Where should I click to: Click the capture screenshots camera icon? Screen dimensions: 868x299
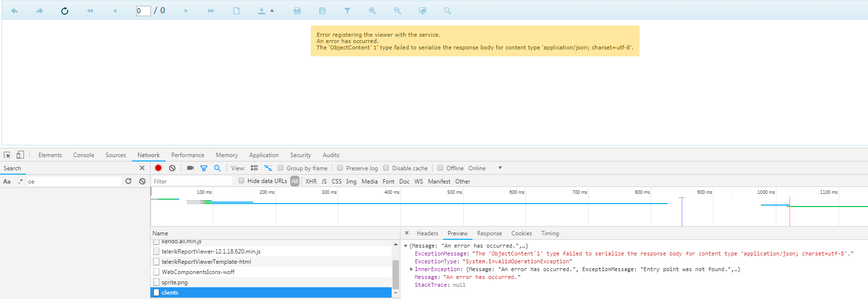point(190,168)
